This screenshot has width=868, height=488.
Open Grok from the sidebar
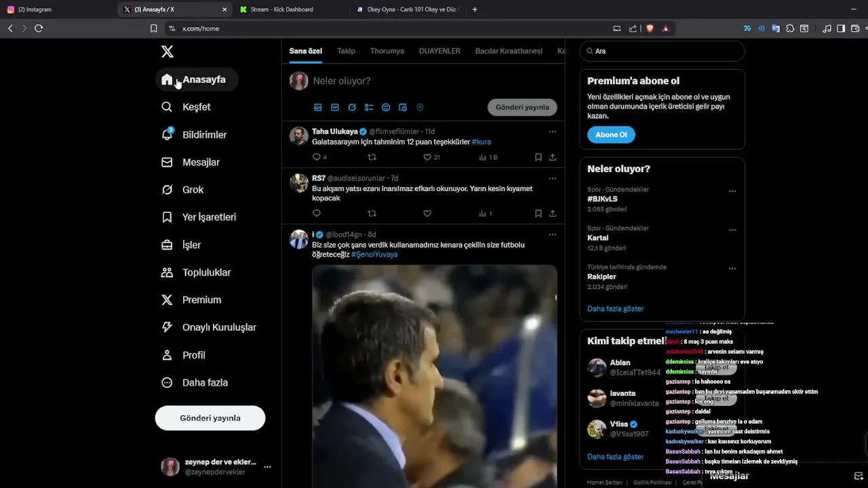pyautogui.click(x=182, y=190)
